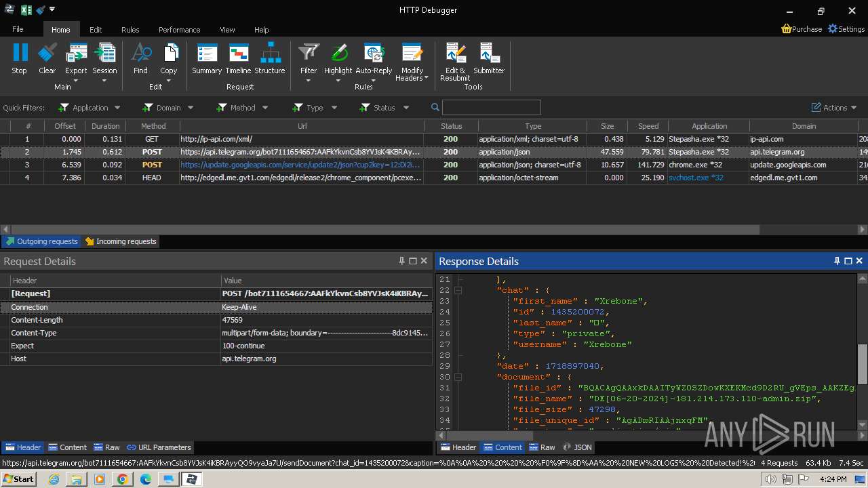This screenshot has height=488, width=868.
Task: Open the request Content tab
Action: (67, 447)
